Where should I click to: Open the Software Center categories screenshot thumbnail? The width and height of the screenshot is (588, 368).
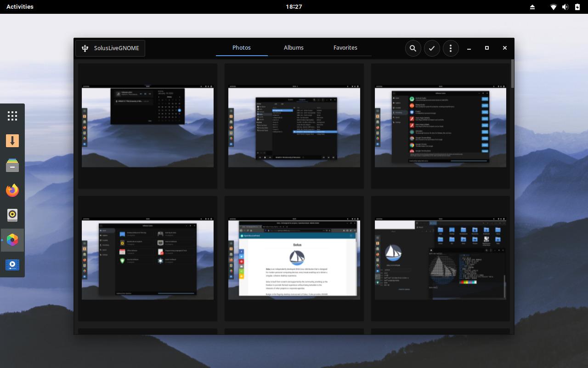point(147,259)
